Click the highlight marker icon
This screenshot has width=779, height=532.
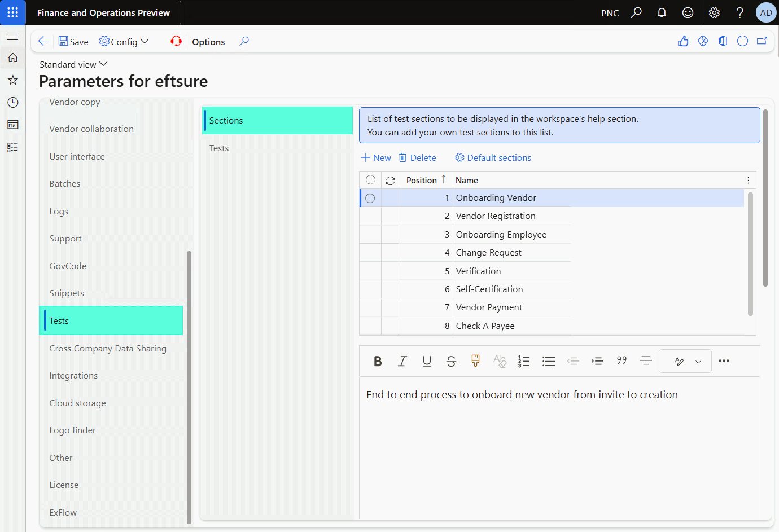tap(475, 361)
